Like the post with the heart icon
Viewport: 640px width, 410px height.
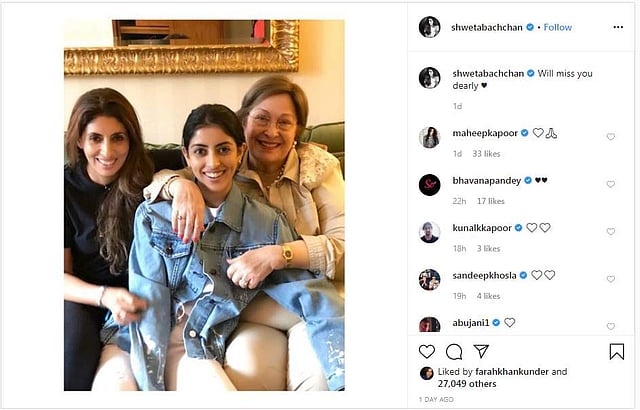coord(427,351)
